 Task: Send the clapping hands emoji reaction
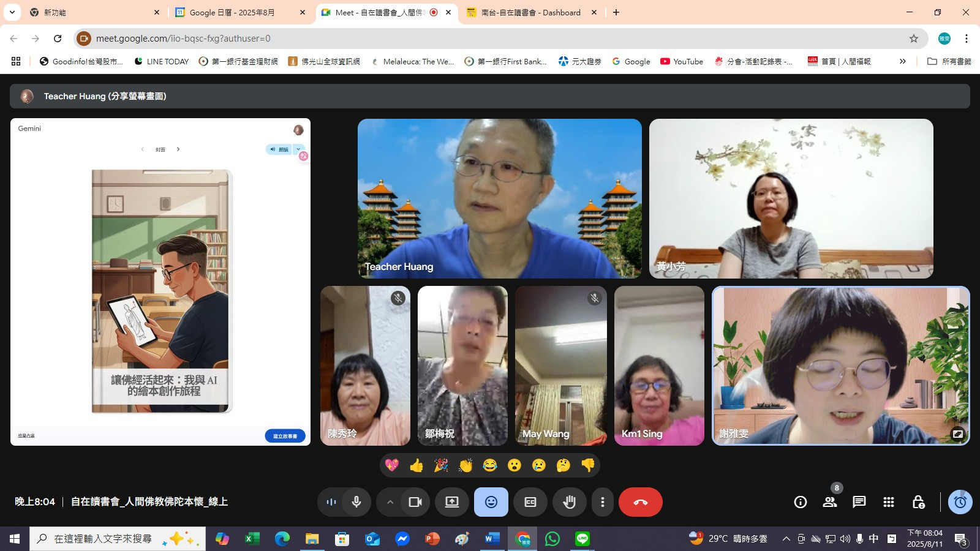[x=466, y=465]
